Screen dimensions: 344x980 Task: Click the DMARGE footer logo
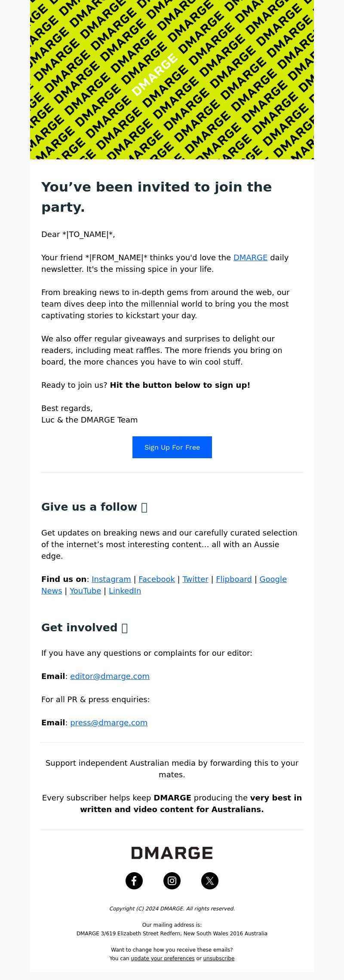coord(172,853)
